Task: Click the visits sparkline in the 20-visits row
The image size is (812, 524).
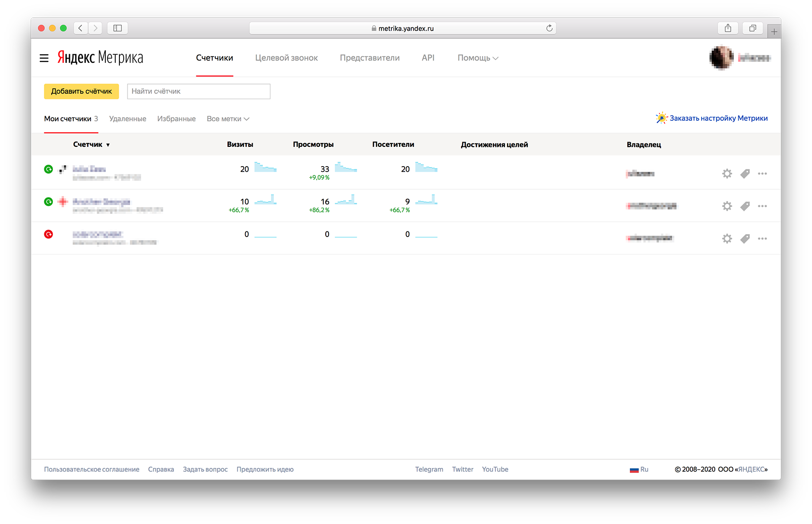Action: [x=265, y=167]
